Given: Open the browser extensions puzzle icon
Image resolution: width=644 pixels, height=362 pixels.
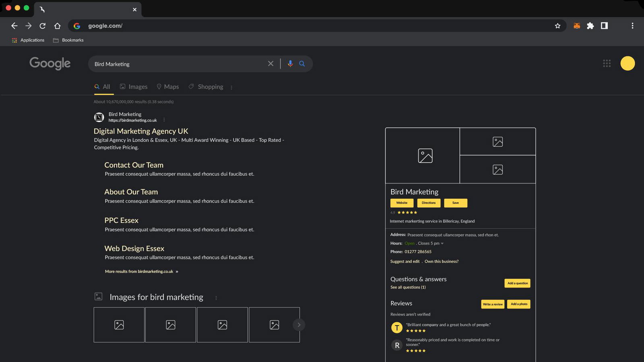Looking at the screenshot, I should [x=590, y=26].
